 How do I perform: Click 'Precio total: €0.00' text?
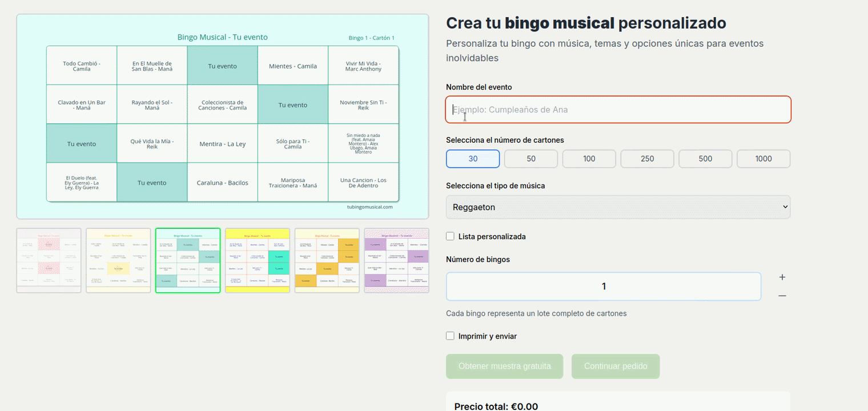pos(496,406)
